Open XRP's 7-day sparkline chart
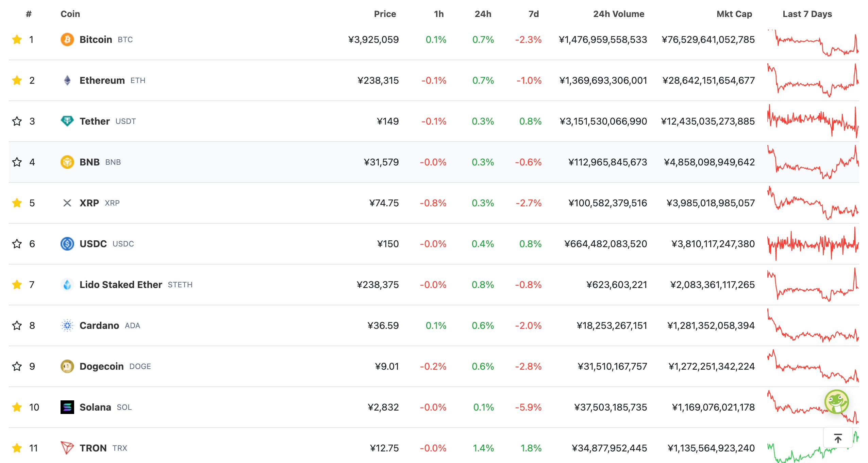868x463 pixels. point(813,203)
